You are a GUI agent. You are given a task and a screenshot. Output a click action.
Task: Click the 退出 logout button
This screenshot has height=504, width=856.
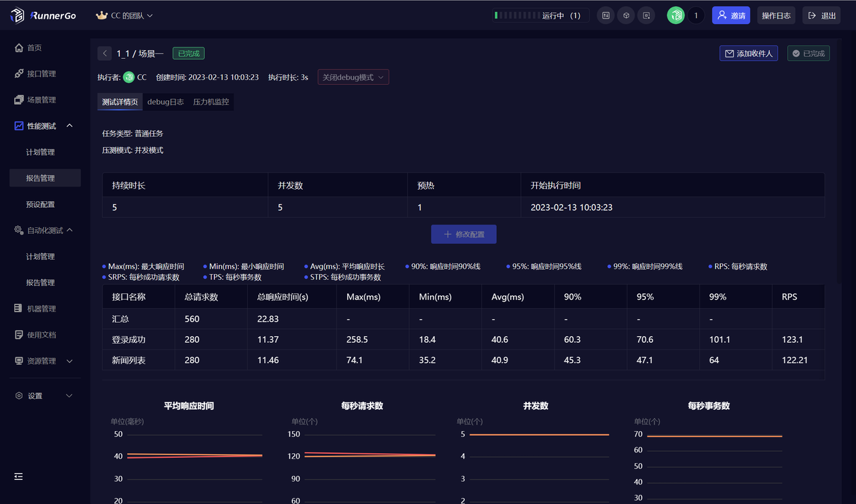point(821,15)
